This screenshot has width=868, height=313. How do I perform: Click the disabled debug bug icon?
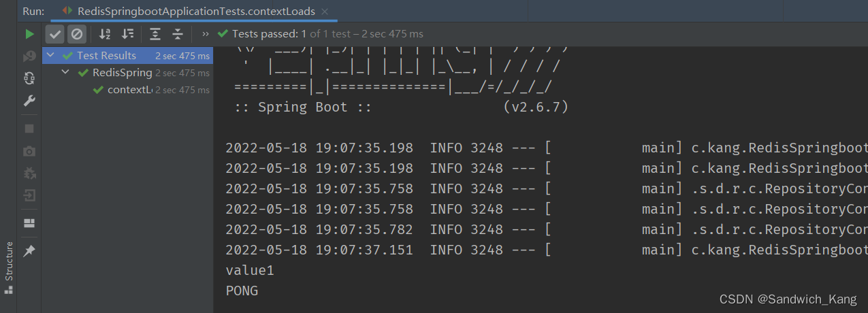(x=29, y=173)
